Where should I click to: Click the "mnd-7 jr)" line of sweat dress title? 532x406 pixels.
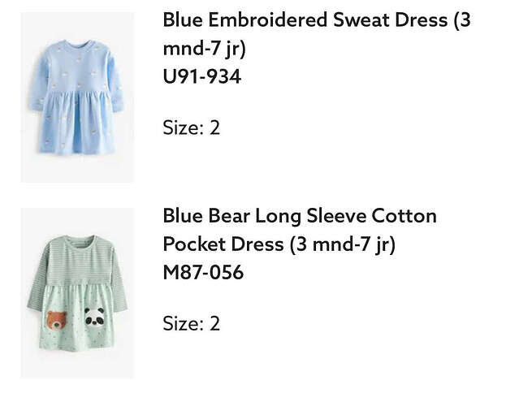204,49
